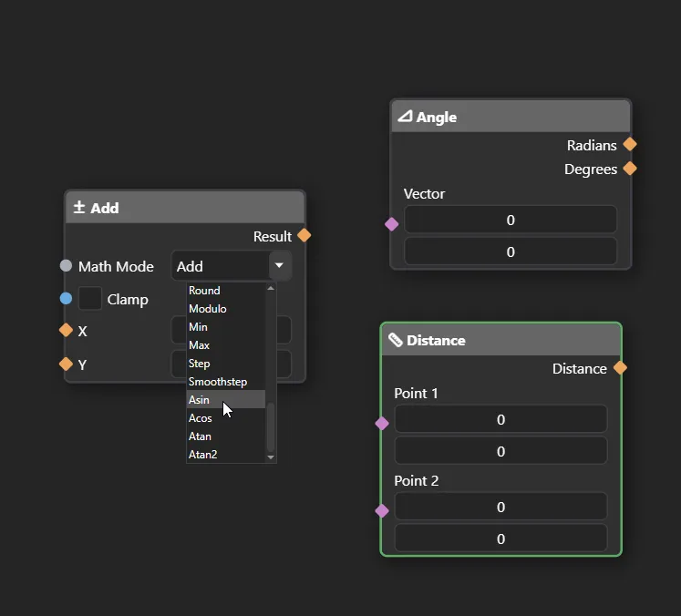Select Round in the math mode list
Image resolution: width=681 pixels, height=616 pixels.
point(226,291)
